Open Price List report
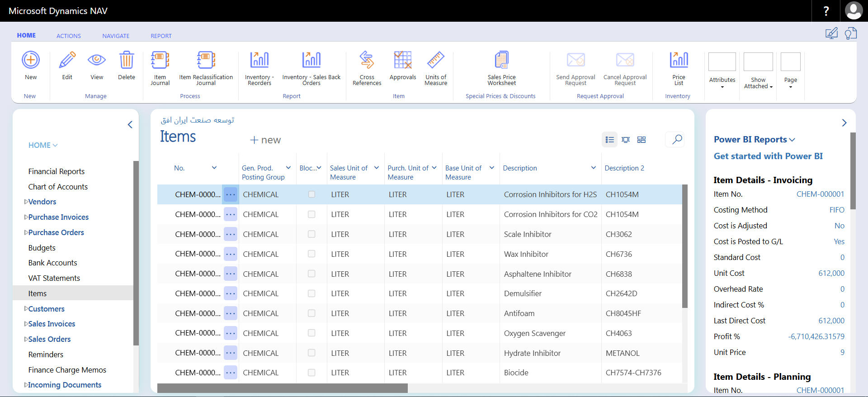This screenshot has height=397, width=868. [x=679, y=60]
